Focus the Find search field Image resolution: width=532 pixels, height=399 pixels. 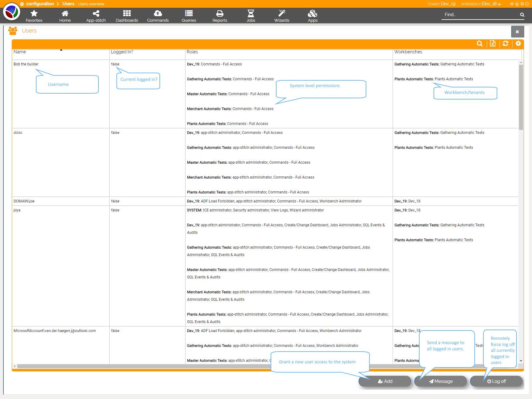pos(480,15)
